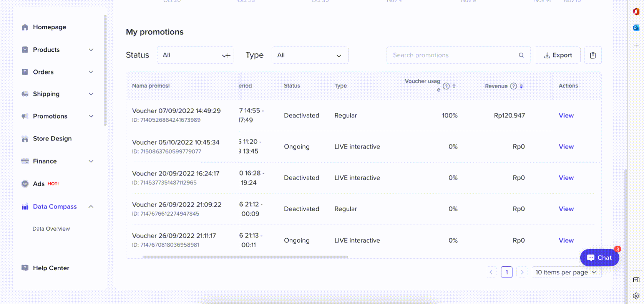Click the Search promotions field

pyautogui.click(x=453, y=55)
